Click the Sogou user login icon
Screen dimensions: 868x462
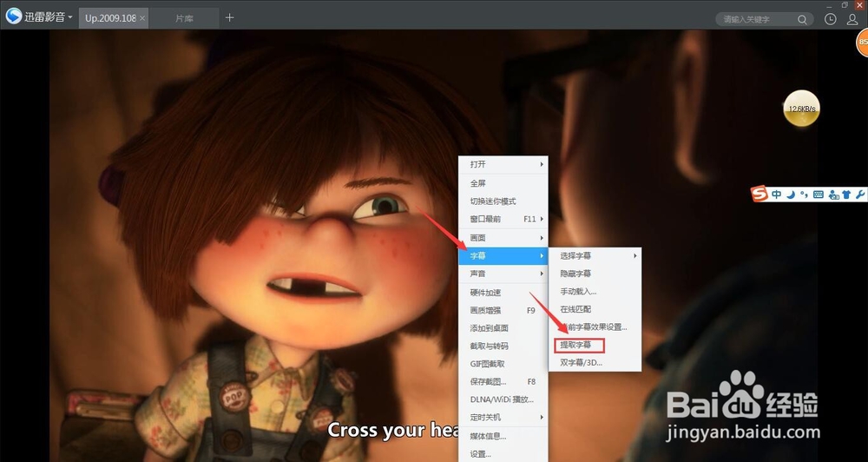pos(833,195)
